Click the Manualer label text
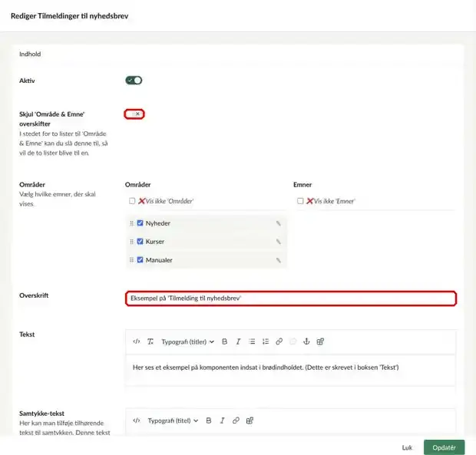 pyautogui.click(x=159, y=260)
